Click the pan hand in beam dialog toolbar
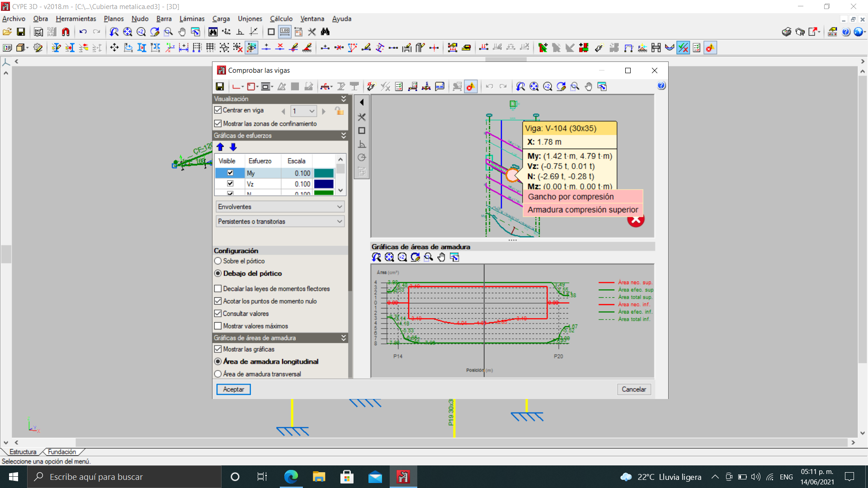The height and width of the screenshot is (488, 868). pyautogui.click(x=588, y=86)
